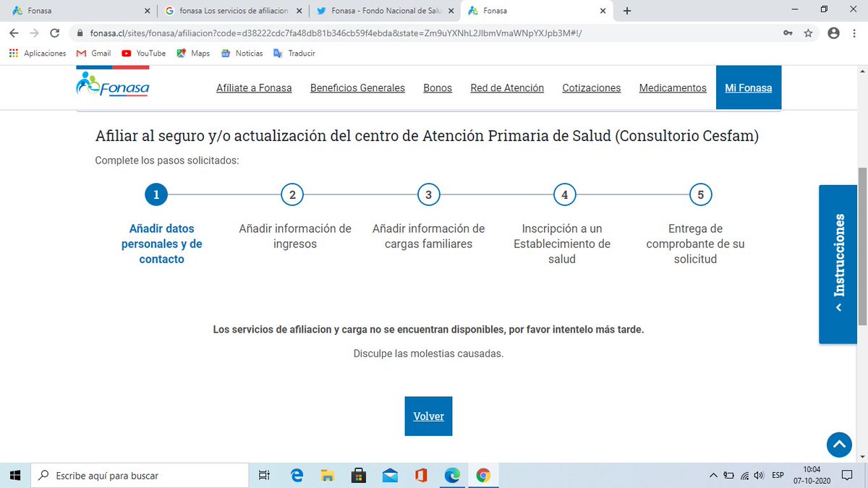Click the padlock icon in the address bar

80,33
